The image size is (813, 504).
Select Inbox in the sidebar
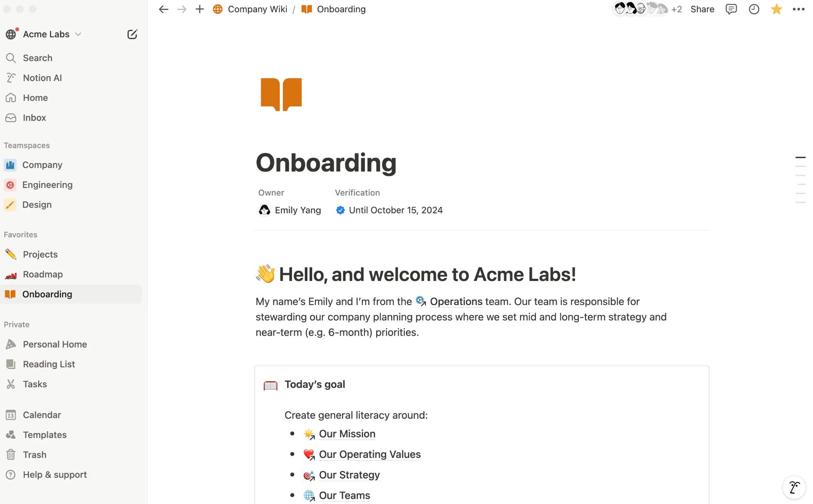[34, 117]
